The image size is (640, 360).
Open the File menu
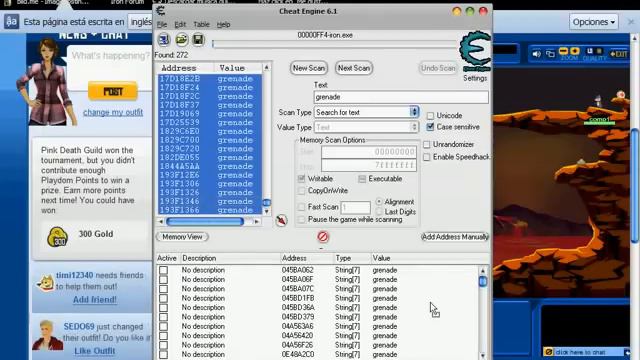click(162, 24)
